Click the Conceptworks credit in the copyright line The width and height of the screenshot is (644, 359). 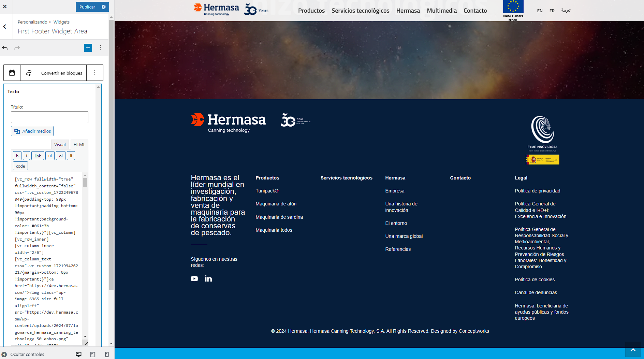[x=474, y=331]
